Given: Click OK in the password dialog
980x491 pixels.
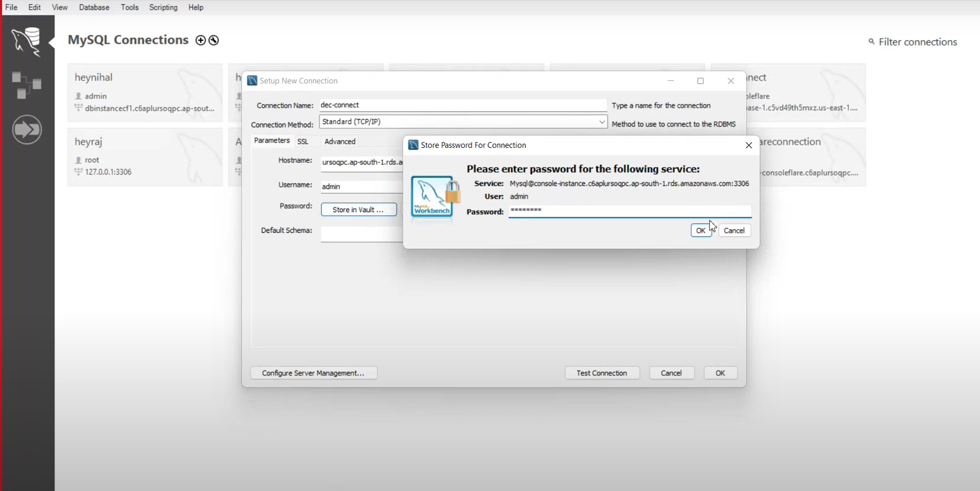Looking at the screenshot, I should pyautogui.click(x=700, y=230).
